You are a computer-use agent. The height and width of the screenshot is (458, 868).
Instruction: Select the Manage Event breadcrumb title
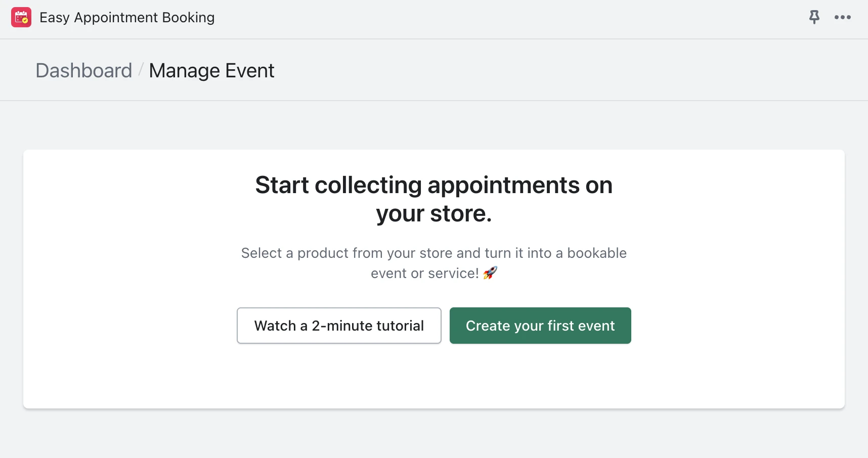[211, 71]
